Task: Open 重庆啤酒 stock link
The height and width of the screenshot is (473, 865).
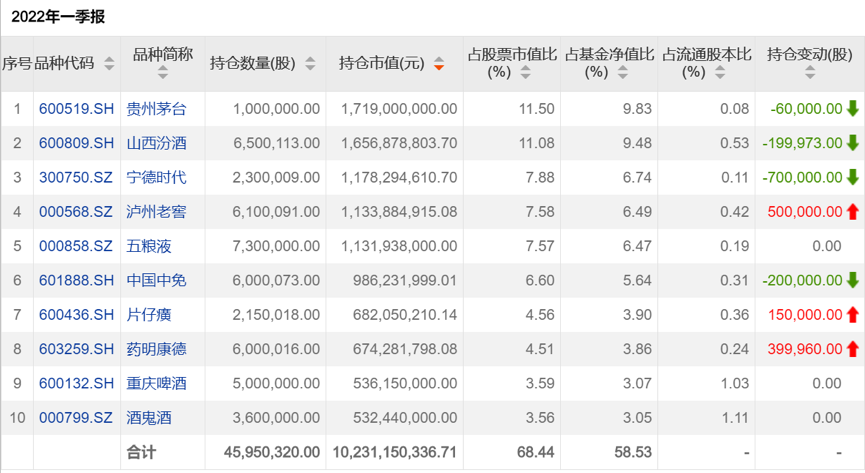Action: 156,383
